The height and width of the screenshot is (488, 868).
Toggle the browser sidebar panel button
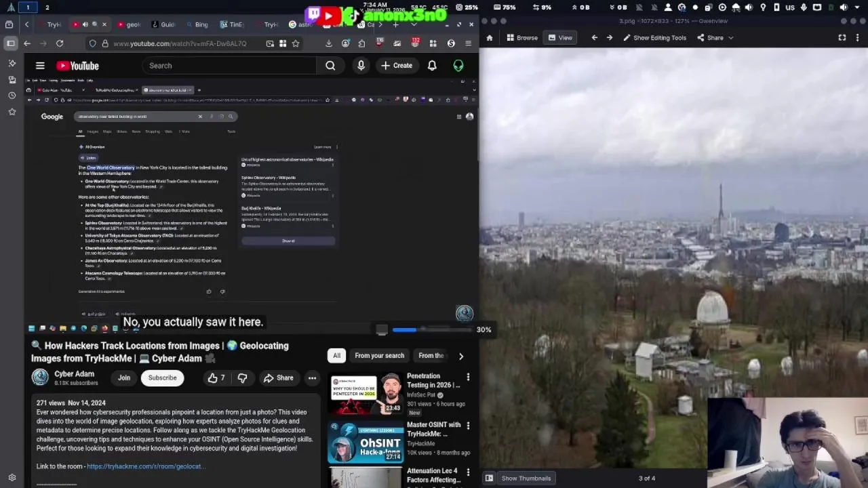click(11, 43)
